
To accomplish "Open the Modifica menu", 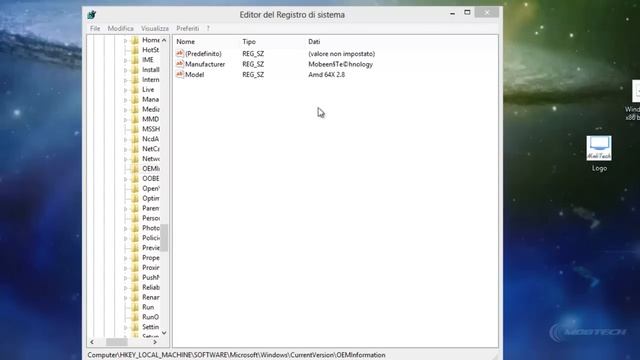I will tap(120, 28).
